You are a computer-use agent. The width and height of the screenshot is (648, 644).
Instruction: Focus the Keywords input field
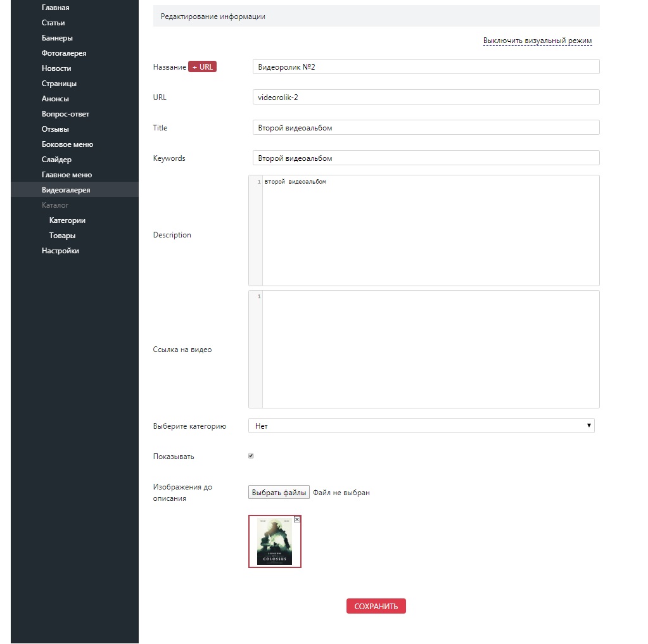click(x=426, y=158)
